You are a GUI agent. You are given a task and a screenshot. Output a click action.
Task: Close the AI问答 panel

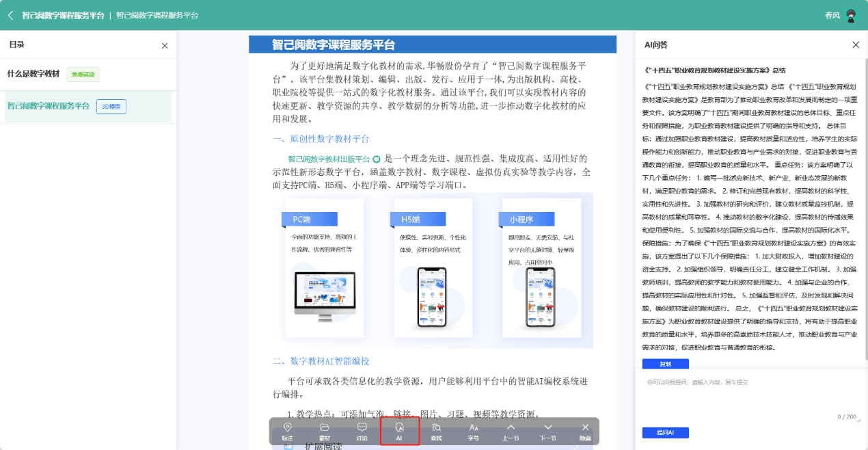coord(856,44)
